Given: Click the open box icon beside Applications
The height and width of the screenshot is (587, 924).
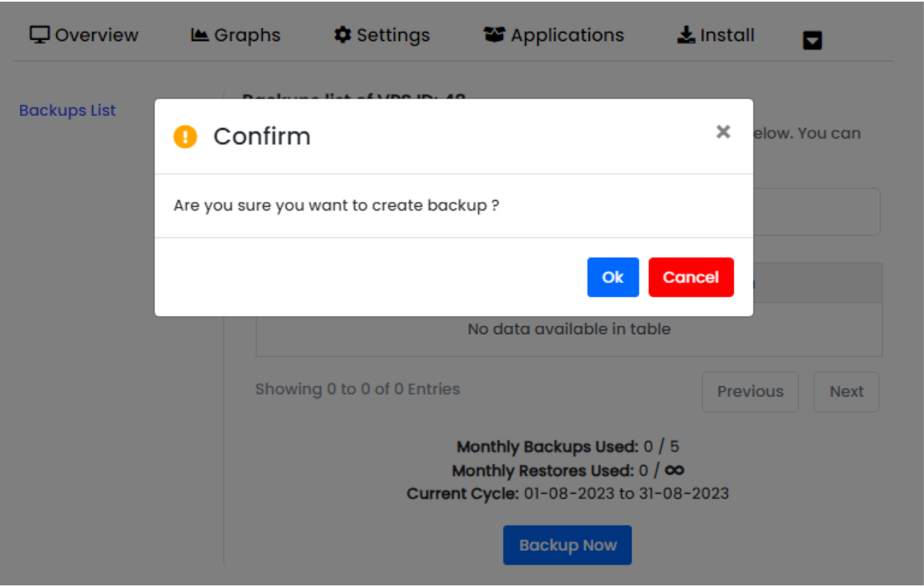Looking at the screenshot, I should coord(494,35).
